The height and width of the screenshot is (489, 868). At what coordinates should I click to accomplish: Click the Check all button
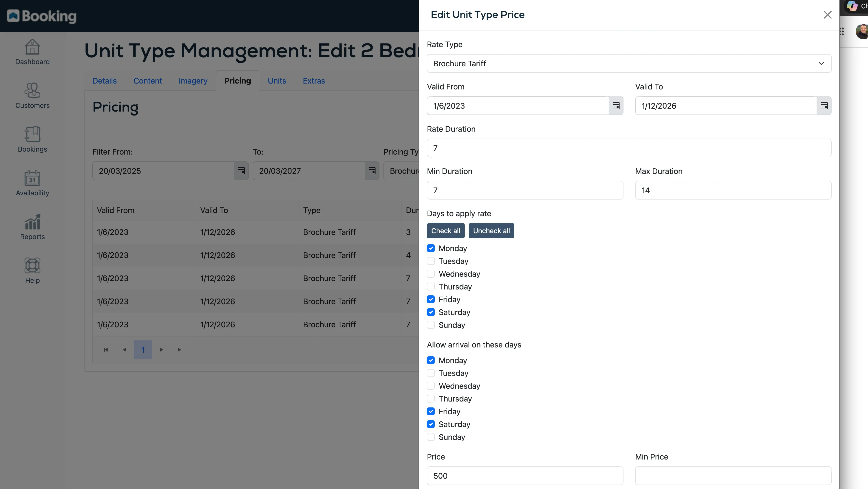click(446, 230)
